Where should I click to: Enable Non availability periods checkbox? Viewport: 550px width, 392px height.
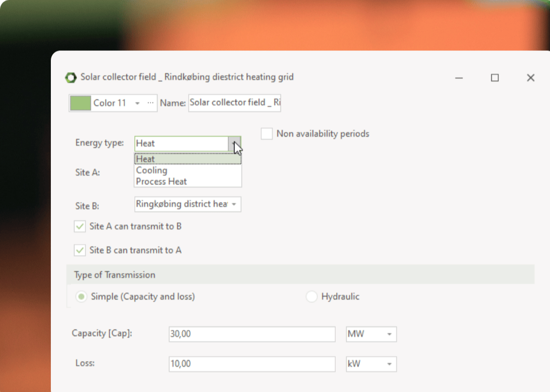tap(267, 134)
